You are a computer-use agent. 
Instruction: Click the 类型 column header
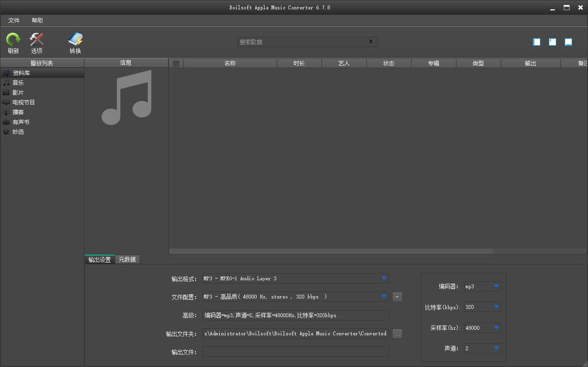[478, 63]
